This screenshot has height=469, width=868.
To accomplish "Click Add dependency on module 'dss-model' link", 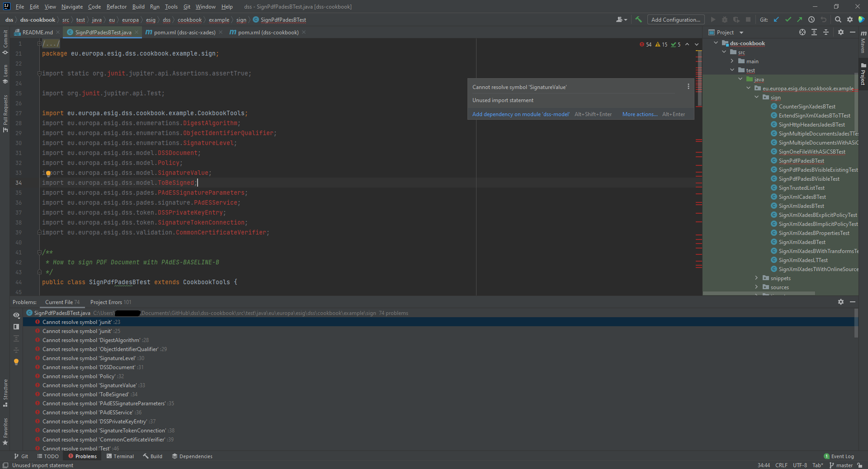I will 520,114.
